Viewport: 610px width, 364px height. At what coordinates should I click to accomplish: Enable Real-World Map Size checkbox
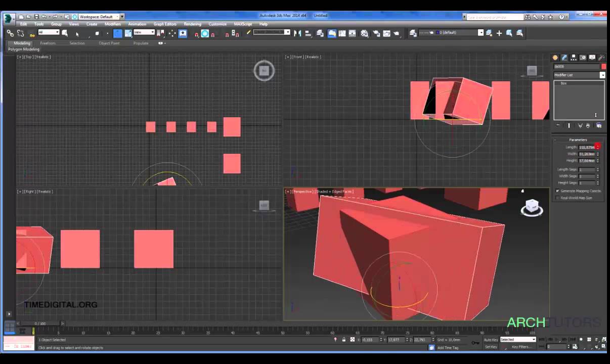click(x=557, y=198)
